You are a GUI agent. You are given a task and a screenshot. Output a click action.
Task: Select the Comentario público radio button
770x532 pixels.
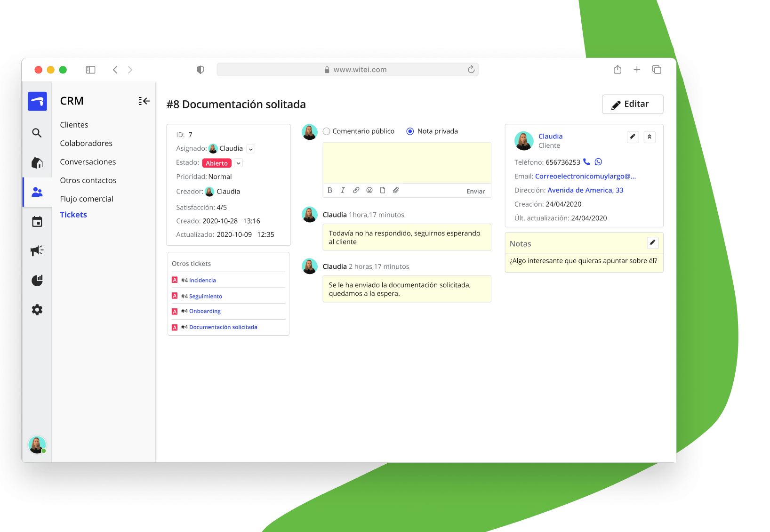pos(327,131)
